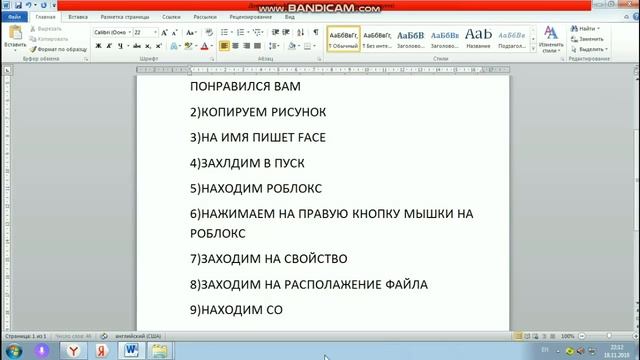
Task: Click the Grow Font icon
Action: tap(164, 33)
